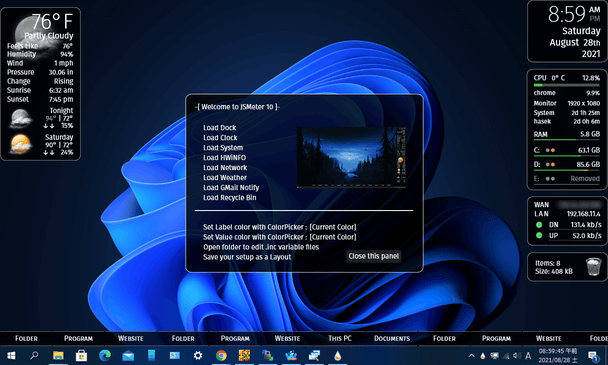
Task: Click the Rainmeter droplet taskbar icon
Action: point(337,355)
